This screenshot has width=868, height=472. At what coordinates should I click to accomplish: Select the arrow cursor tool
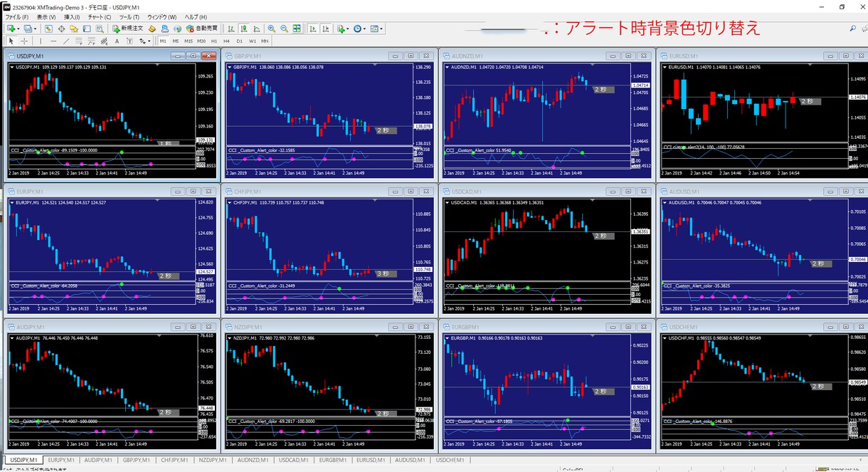11,41
